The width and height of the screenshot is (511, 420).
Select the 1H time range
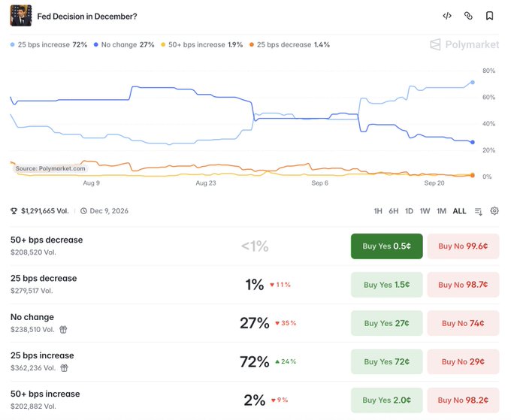click(378, 211)
